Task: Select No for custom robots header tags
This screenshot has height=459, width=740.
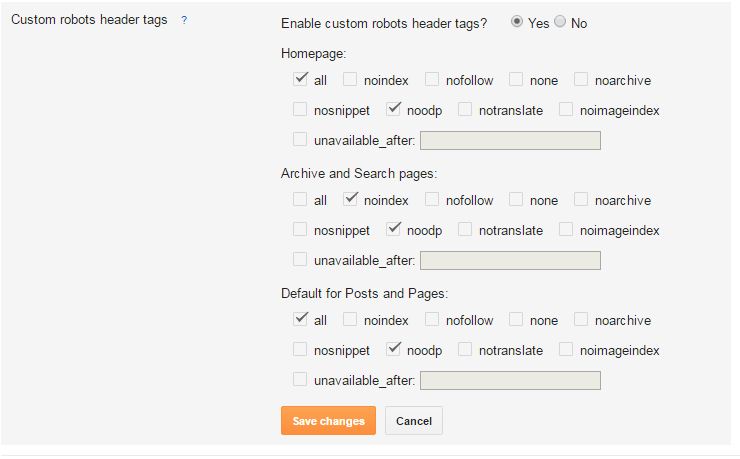Action: (x=560, y=21)
